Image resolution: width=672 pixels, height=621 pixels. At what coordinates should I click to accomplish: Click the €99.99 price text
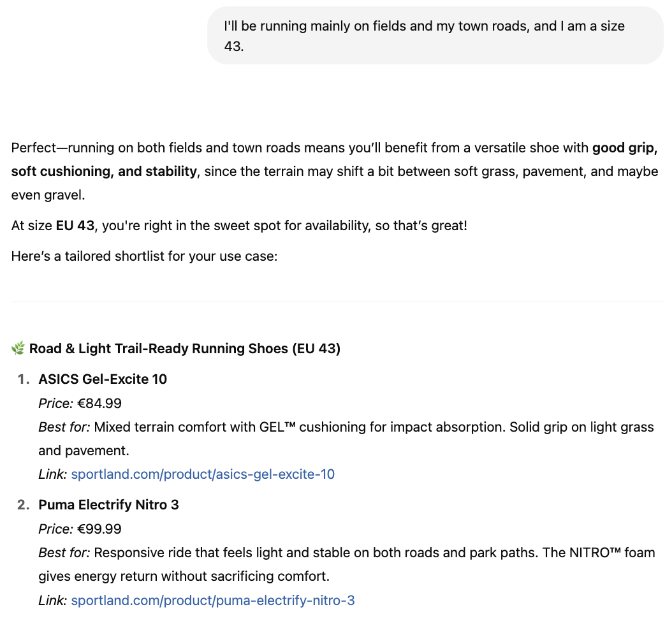(x=99, y=529)
